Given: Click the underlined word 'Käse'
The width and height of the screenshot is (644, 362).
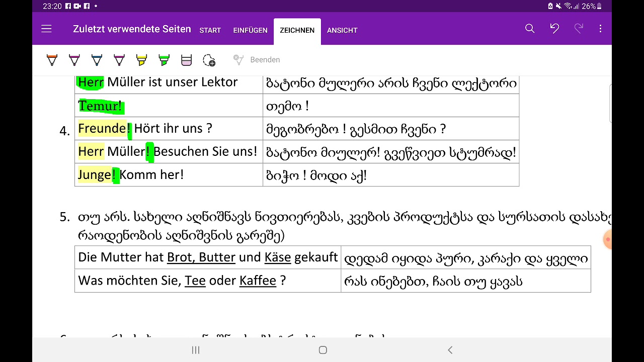Looking at the screenshot, I should click(278, 257).
